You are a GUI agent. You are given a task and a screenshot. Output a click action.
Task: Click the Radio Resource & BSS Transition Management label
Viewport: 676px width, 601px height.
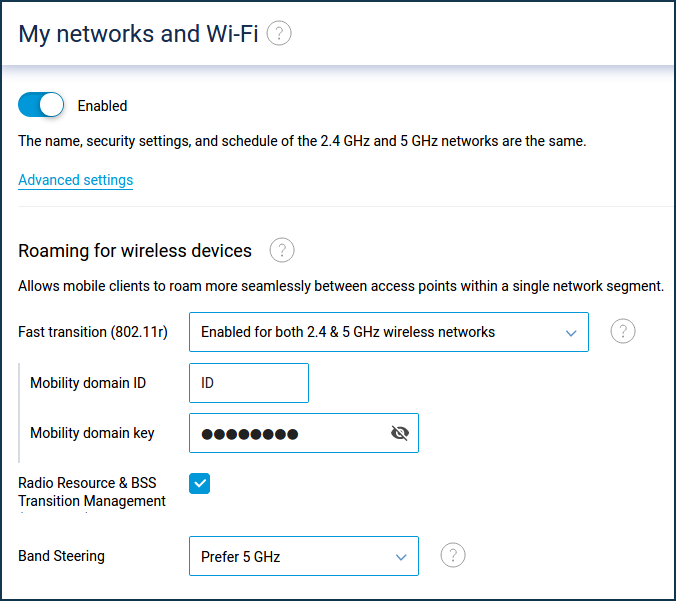92,492
